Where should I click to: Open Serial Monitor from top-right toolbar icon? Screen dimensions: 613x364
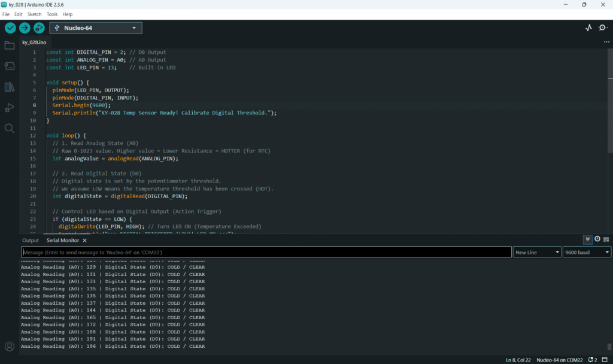pos(602,28)
